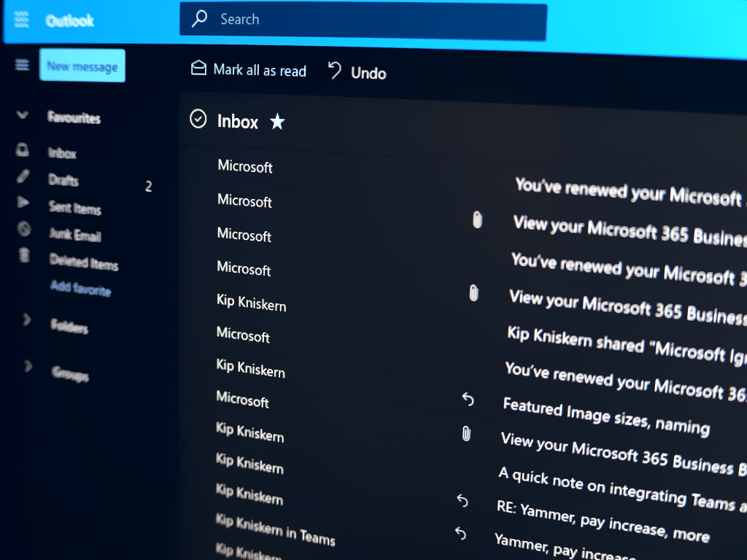Viewport: 747px width, 560px height.
Task: Click the Undo button
Action: click(368, 74)
